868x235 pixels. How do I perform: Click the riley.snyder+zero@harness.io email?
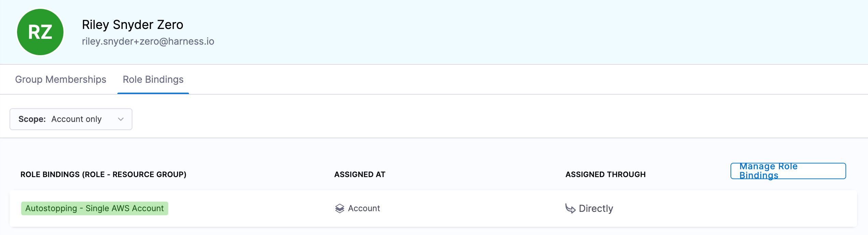(148, 42)
